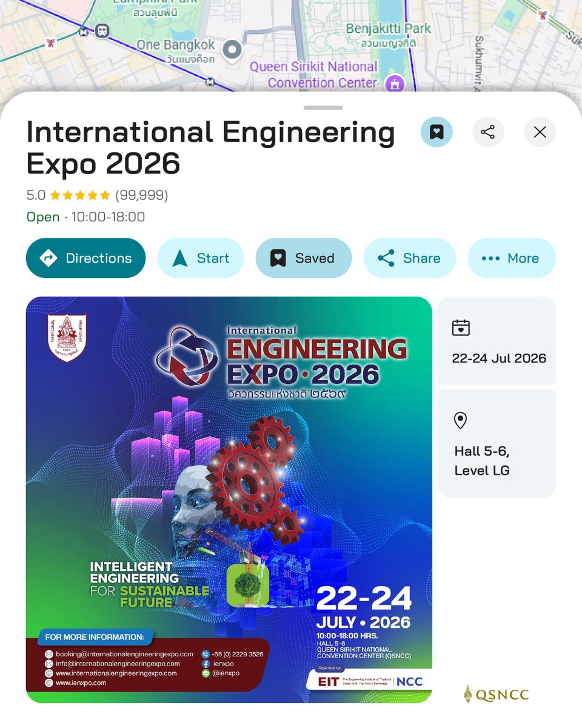582x728 pixels.
Task: Open Directions to the expo
Action: tap(85, 258)
